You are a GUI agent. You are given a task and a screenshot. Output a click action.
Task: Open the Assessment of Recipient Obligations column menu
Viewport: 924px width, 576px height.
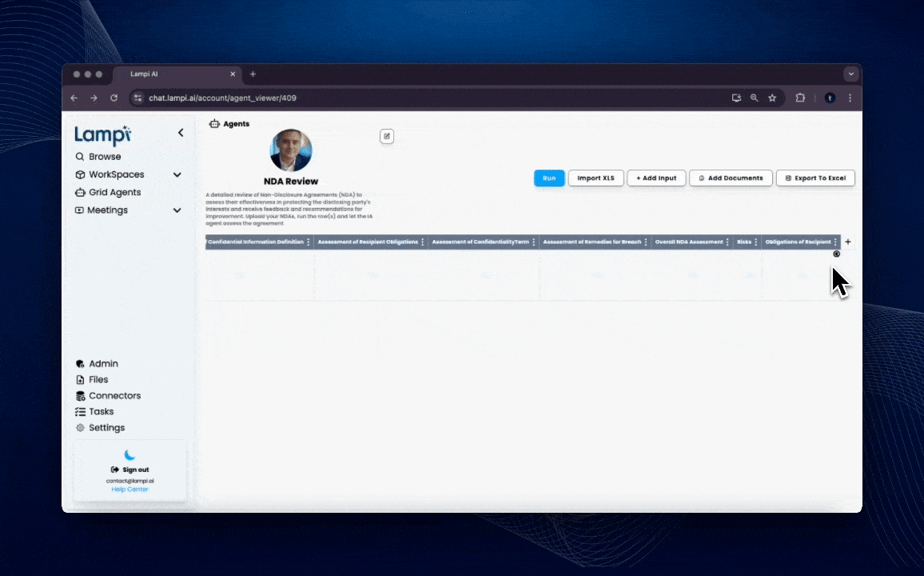[x=423, y=242]
